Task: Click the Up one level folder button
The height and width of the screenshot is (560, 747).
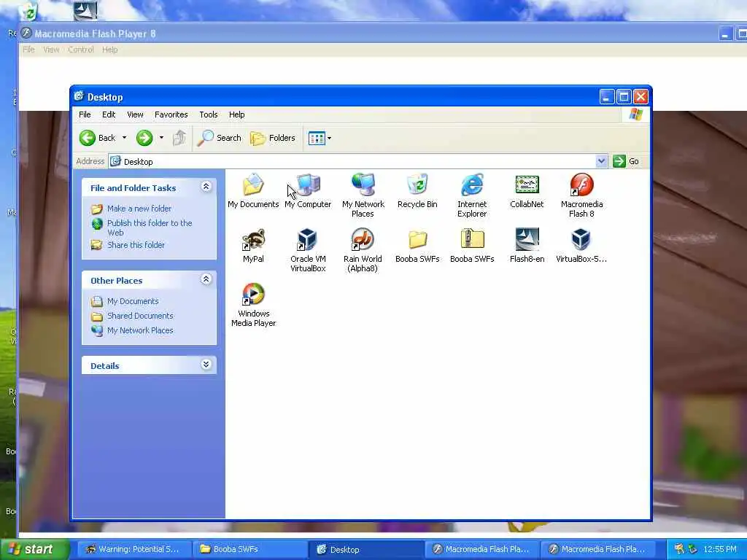Action: pos(179,138)
